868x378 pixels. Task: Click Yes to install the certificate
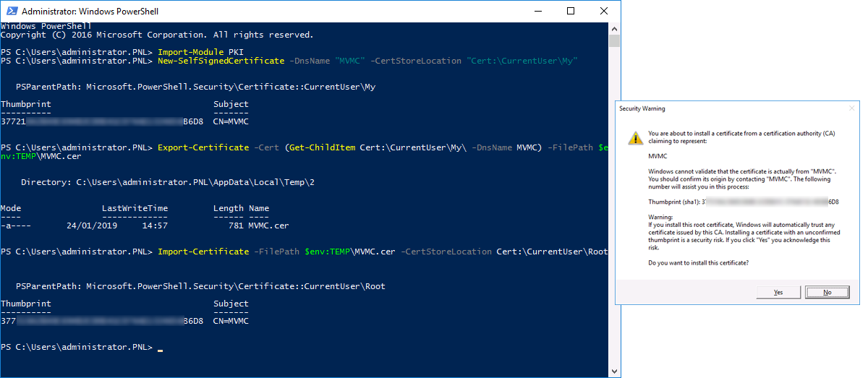click(x=778, y=293)
